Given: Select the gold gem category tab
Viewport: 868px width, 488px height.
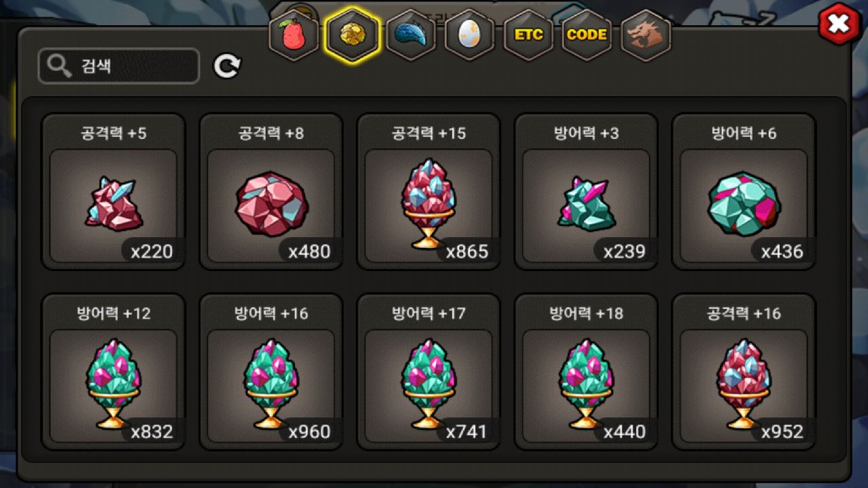Looking at the screenshot, I should (352, 35).
